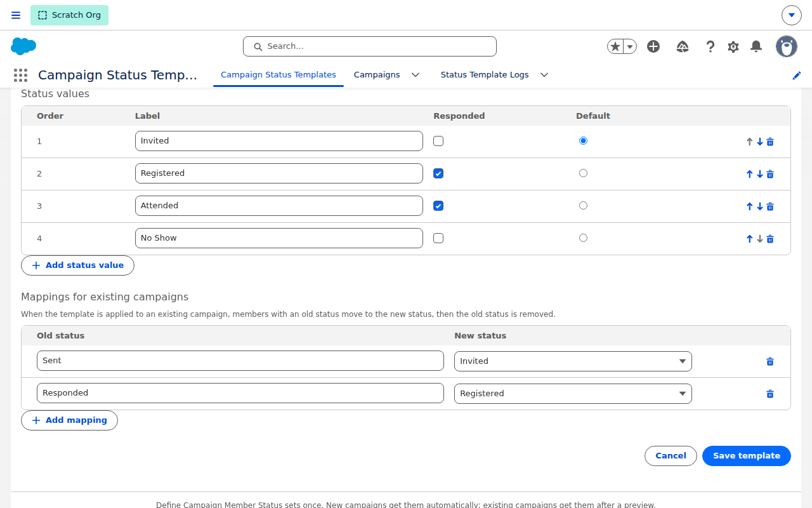
Task: Click the Salesforce cloud logo
Action: pyautogui.click(x=23, y=46)
